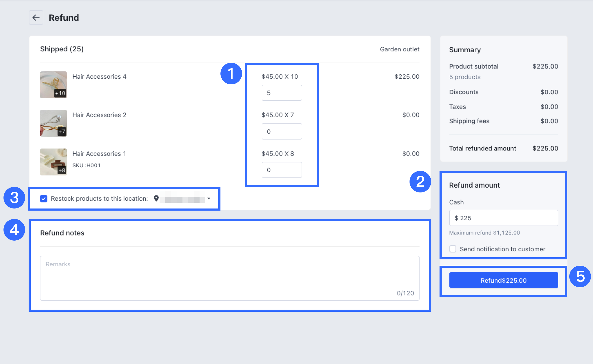The height and width of the screenshot is (364, 593).
Task: Uncheck Restock products to this location
Action: point(43,199)
